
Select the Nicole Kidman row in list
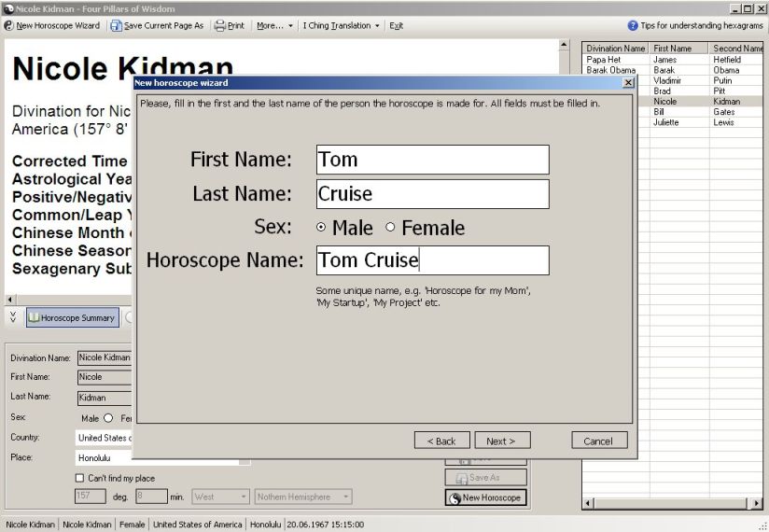(700, 102)
